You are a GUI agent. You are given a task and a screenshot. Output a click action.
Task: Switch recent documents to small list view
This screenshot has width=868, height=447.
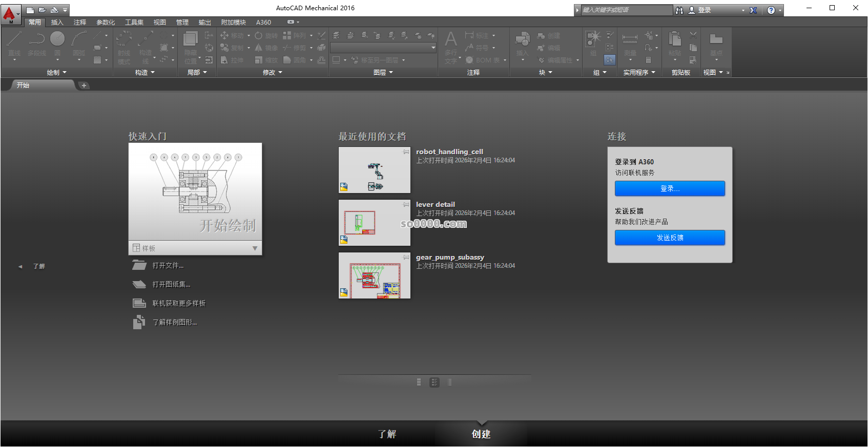449,382
